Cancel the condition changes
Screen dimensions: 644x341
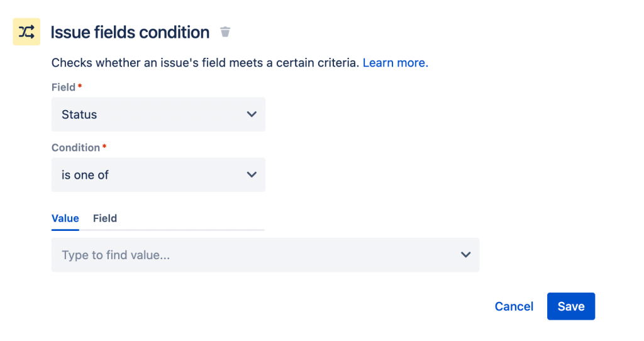(x=514, y=306)
